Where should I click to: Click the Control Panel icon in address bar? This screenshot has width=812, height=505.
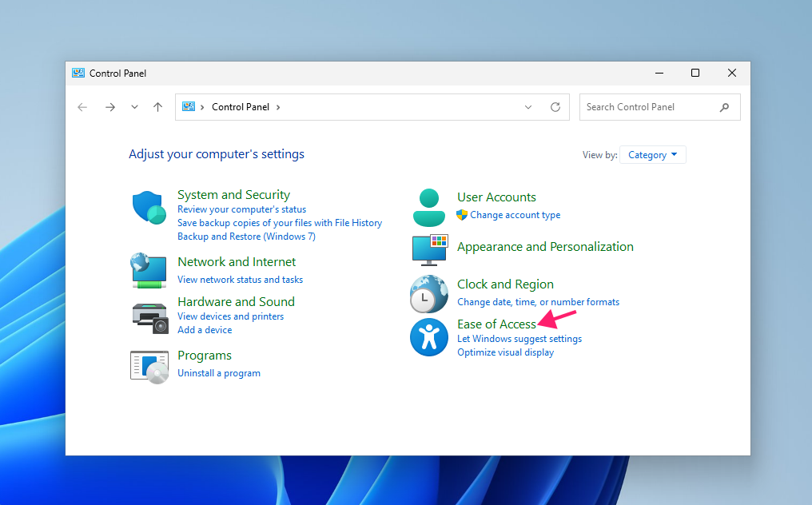point(189,107)
